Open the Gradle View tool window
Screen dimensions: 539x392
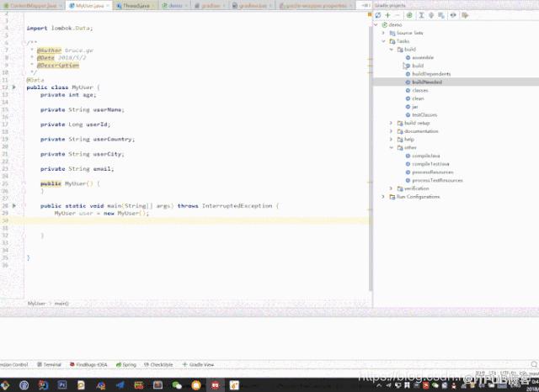(199, 364)
